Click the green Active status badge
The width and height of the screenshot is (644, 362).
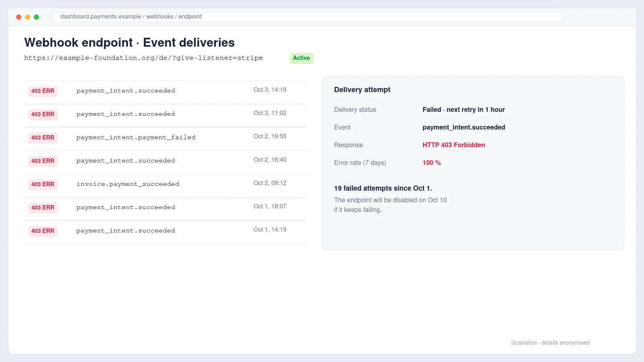301,58
